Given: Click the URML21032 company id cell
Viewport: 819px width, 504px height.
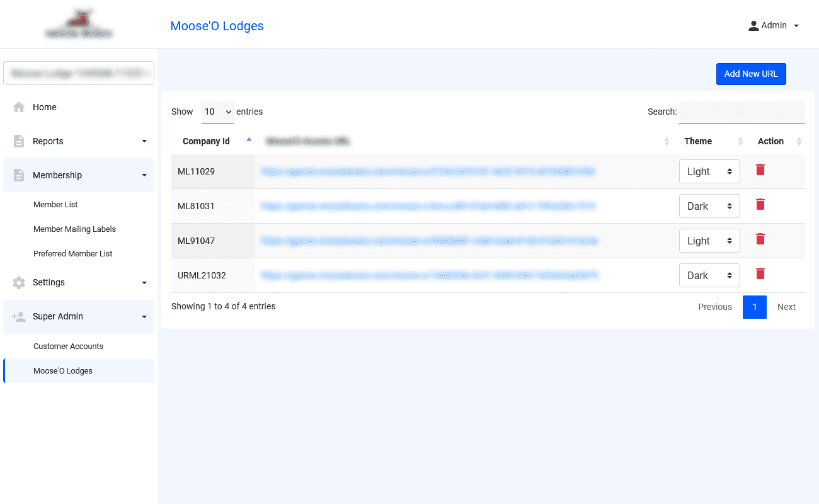Looking at the screenshot, I should (213, 275).
